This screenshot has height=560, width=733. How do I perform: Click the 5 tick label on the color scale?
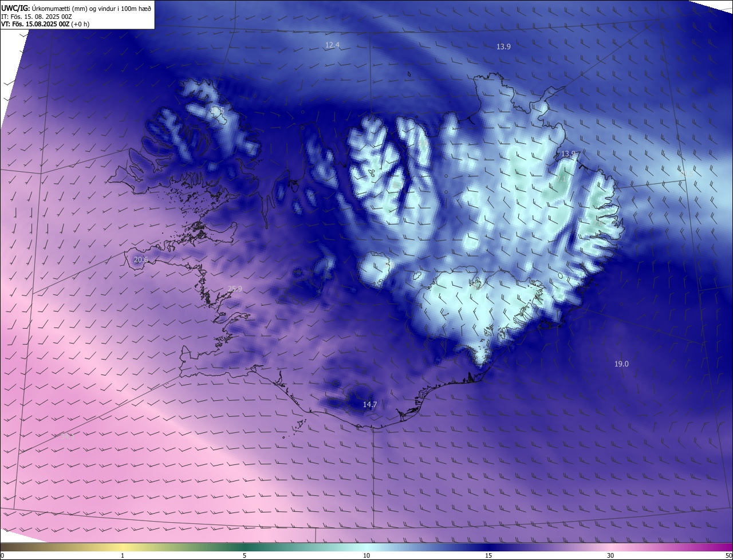(x=245, y=555)
